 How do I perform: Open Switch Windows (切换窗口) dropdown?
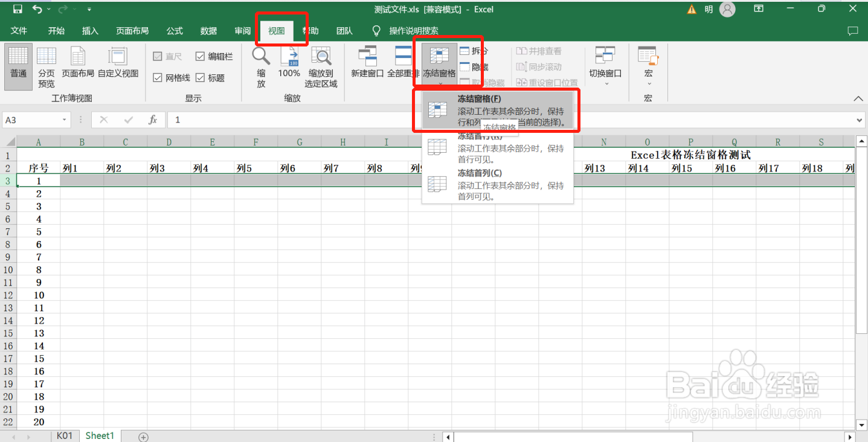click(x=605, y=67)
